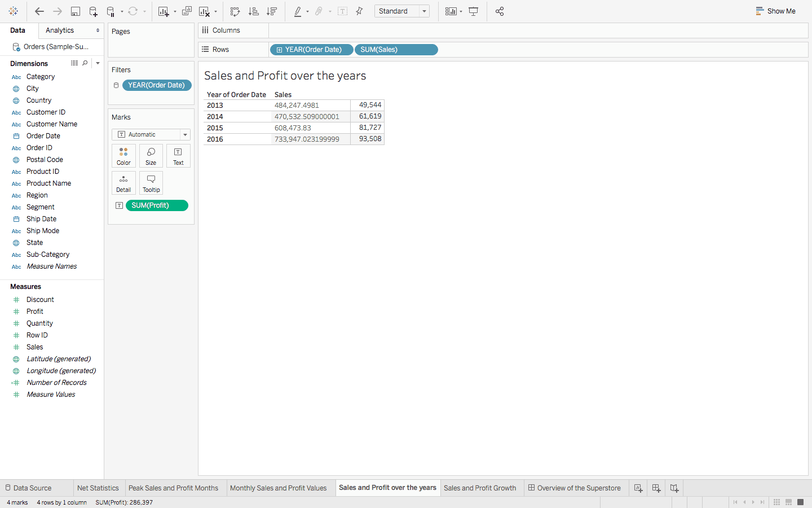Click the Group members paperclip icon
Screen dimensions: 812x508
319,11
